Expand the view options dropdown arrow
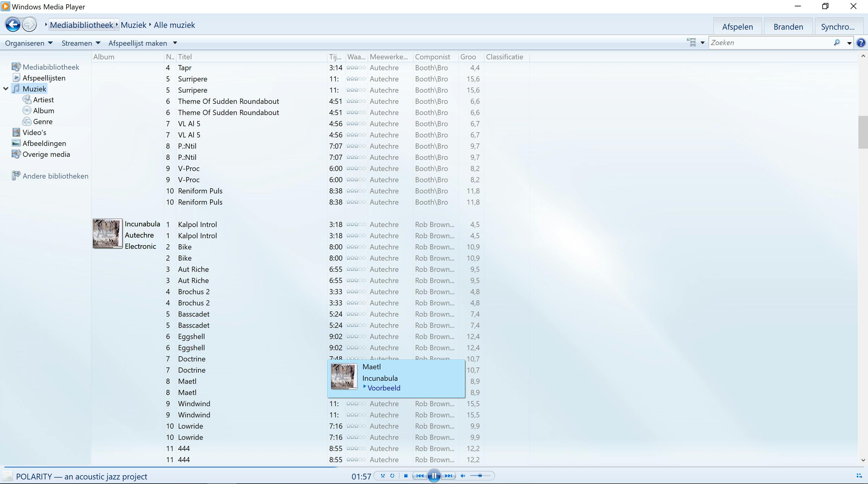 pyautogui.click(x=703, y=43)
